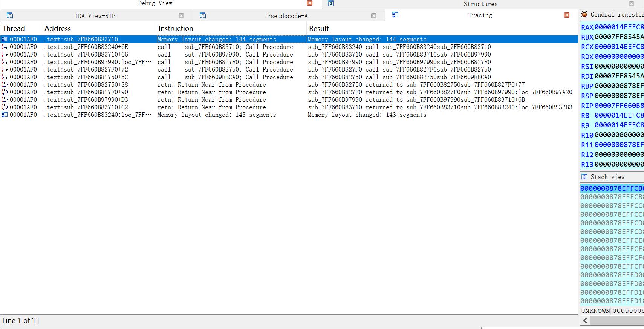The height and width of the screenshot is (329, 644).
Task: Close the IDA View-RIP tab
Action: point(181,16)
